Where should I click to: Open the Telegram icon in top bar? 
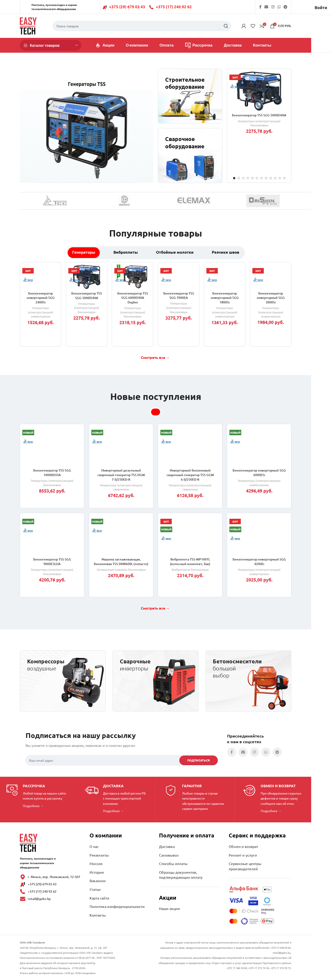point(285,7)
